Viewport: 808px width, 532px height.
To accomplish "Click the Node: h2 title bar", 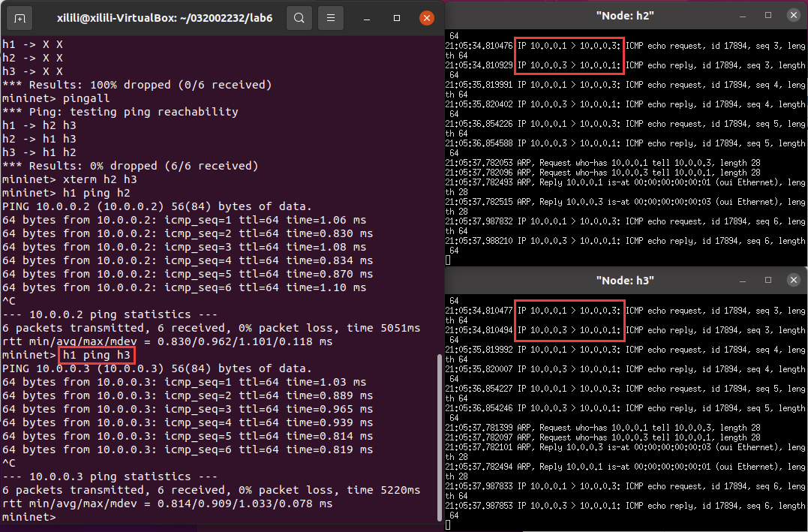I will 625,16.
